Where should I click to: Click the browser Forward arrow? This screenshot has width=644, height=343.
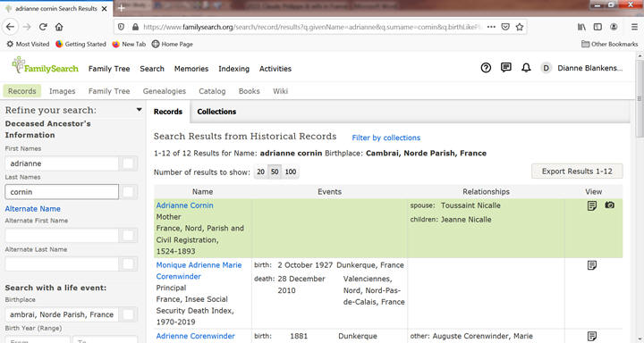(x=27, y=27)
